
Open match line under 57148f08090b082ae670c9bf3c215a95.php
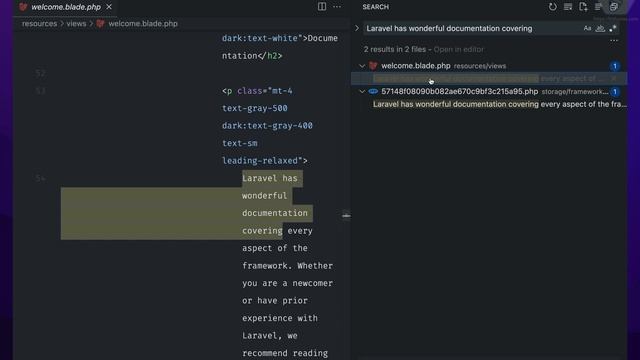click(x=500, y=104)
